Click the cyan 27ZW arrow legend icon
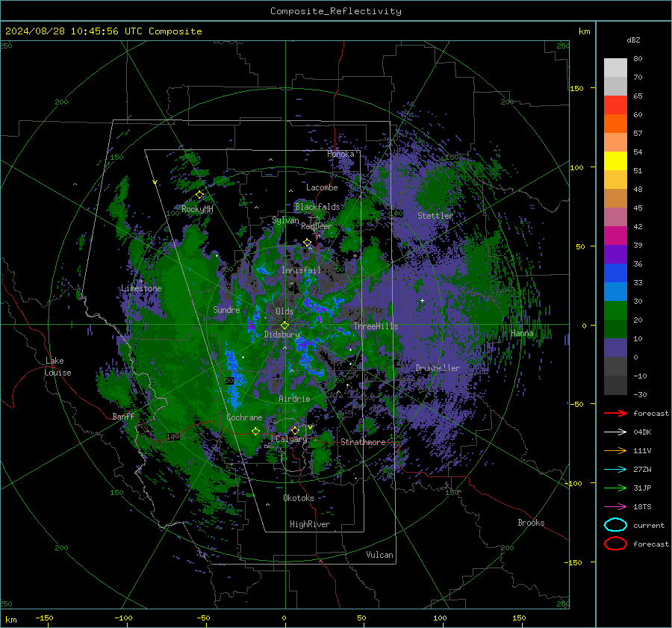The height and width of the screenshot is (628, 672). (x=615, y=469)
